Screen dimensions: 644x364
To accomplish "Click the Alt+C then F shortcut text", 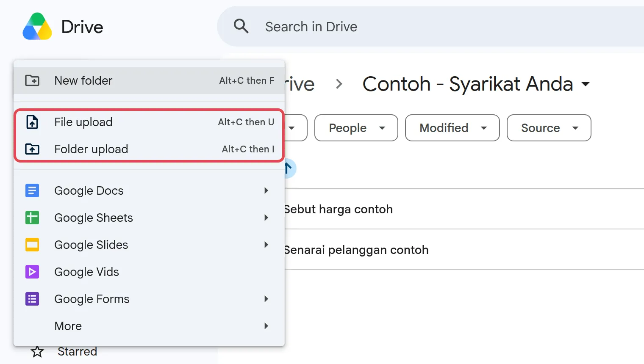I will point(247,80).
